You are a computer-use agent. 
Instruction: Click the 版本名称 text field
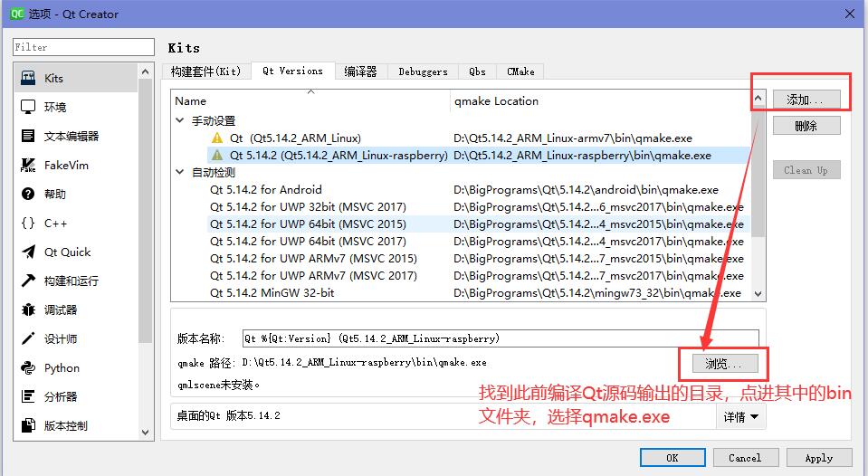click(501, 338)
